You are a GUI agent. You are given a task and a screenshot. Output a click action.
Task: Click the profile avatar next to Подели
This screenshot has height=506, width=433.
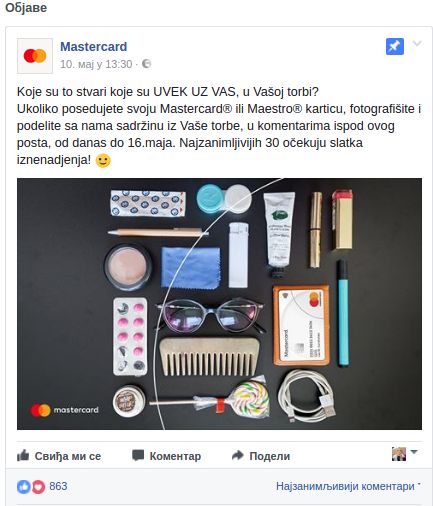click(399, 454)
